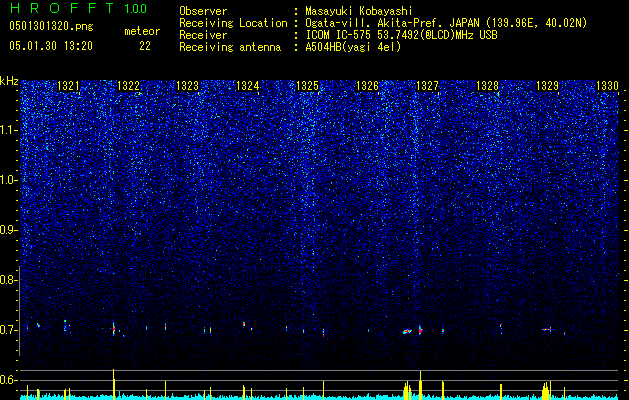Click the kHz axis unit label
The image size is (629, 400).
[9, 81]
